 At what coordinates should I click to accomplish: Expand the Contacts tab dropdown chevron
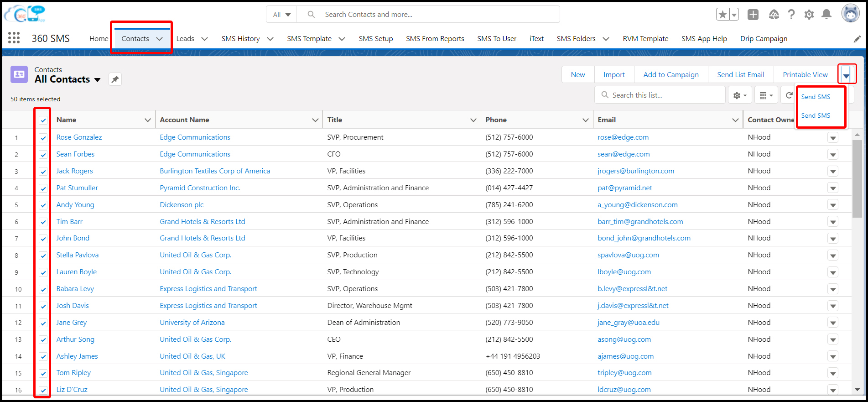pyautogui.click(x=159, y=39)
